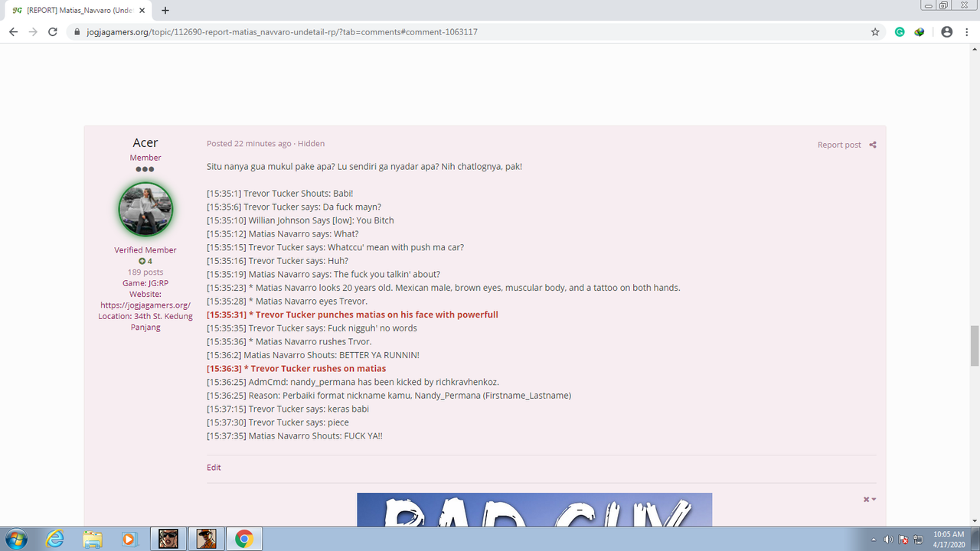
Task: Click the 'Reason: Perbaiki format nickname kamu' line
Action: click(389, 396)
